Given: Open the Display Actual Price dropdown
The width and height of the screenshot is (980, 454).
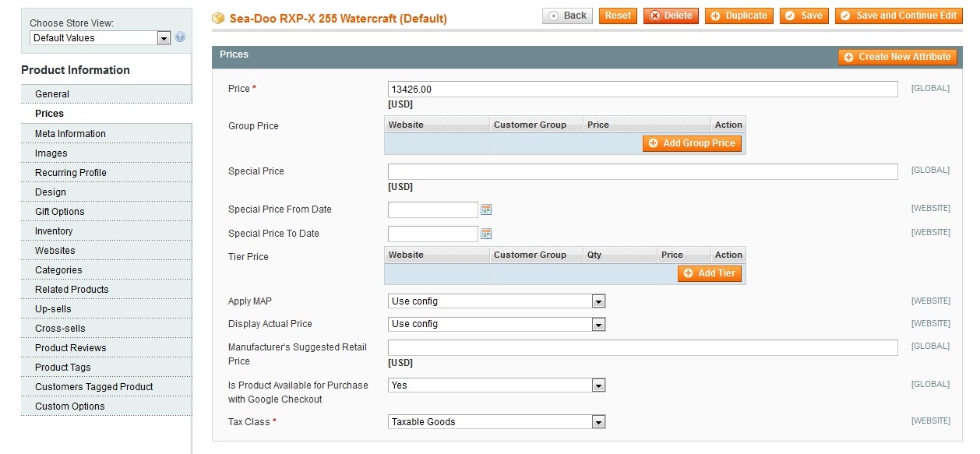Looking at the screenshot, I should coord(496,324).
